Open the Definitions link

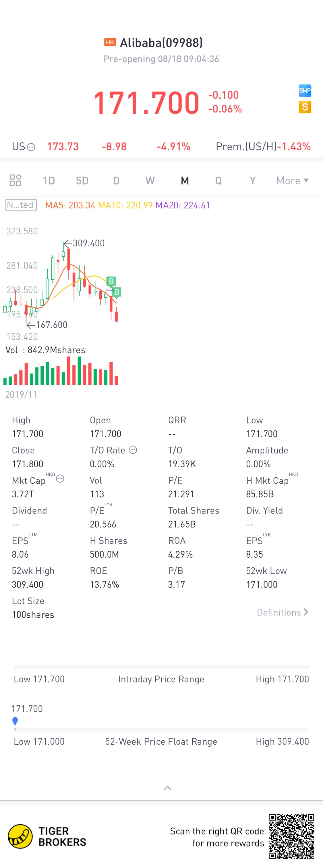point(278,612)
